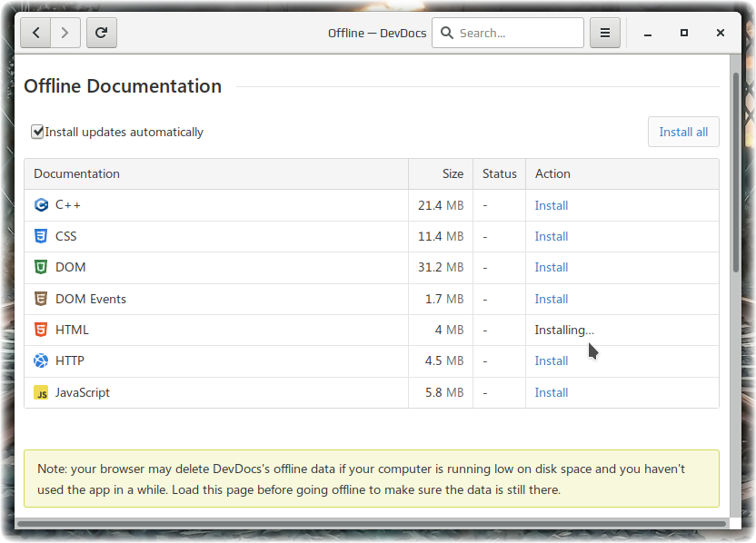Click the Offline — DevDocs window title
This screenshot has height=543, width=756.
pyautogui.click(x=377, y=33)
